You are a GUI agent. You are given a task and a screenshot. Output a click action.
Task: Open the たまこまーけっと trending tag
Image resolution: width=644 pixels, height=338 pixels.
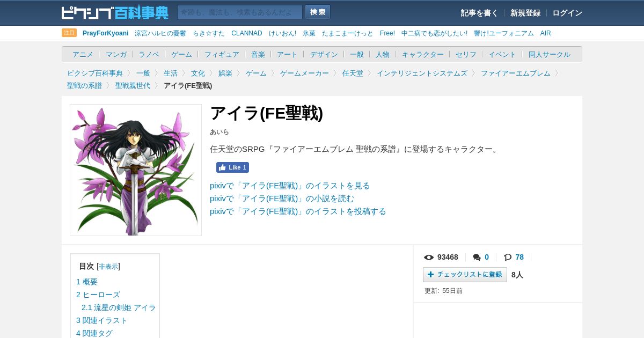coord(348,33)
